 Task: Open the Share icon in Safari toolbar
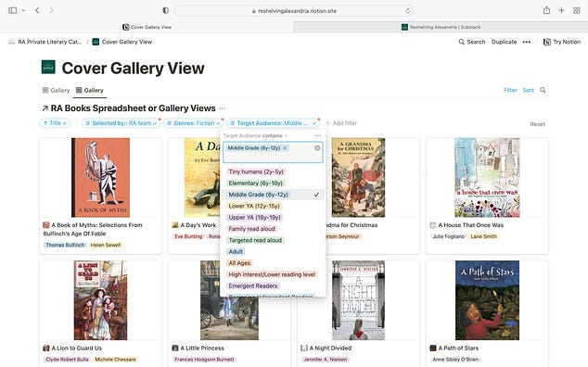pyautogui.click(x=546, y=10)
